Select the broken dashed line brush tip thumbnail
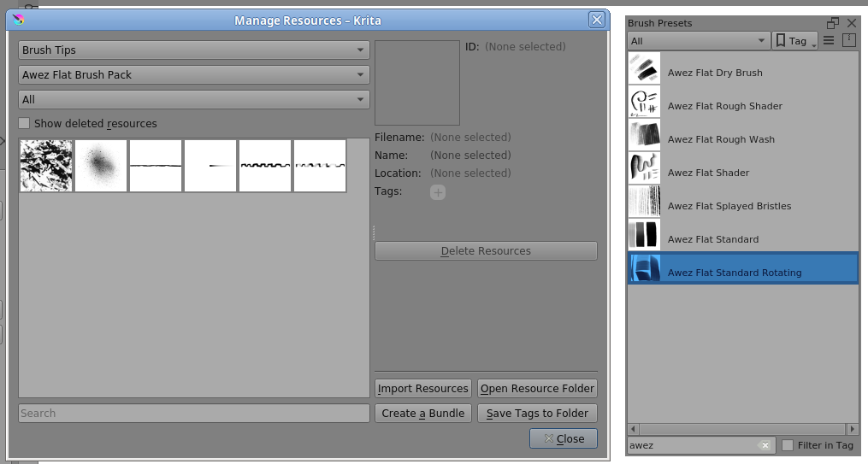The height and width of the screenshot is (464, 868). (320, 166)
